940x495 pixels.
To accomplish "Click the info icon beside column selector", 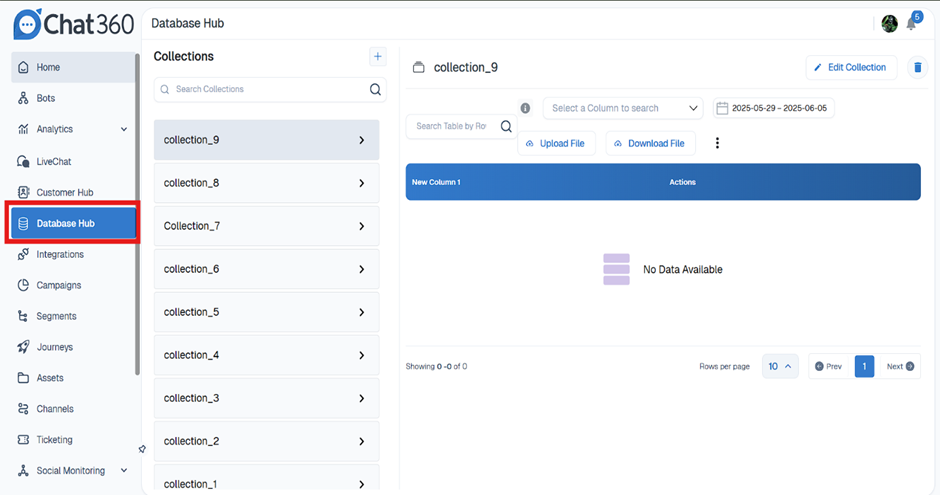I will [525, 108].
